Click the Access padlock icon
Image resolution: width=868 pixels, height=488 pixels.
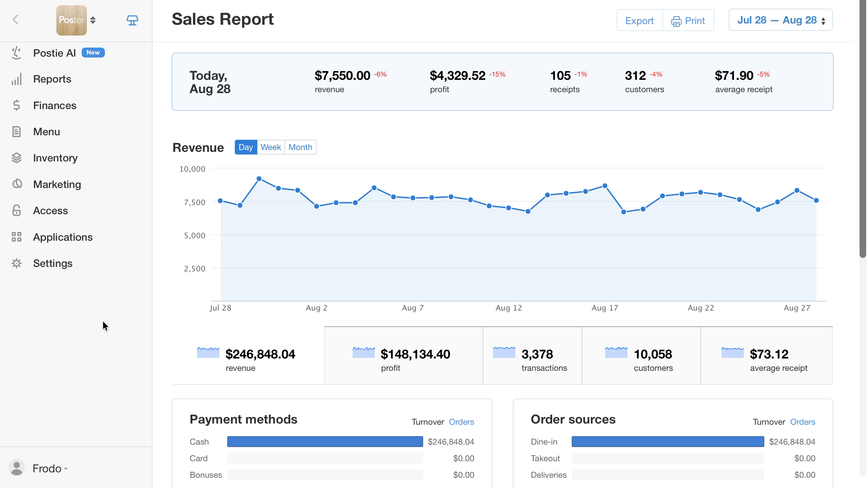click(x=17, y=211)
